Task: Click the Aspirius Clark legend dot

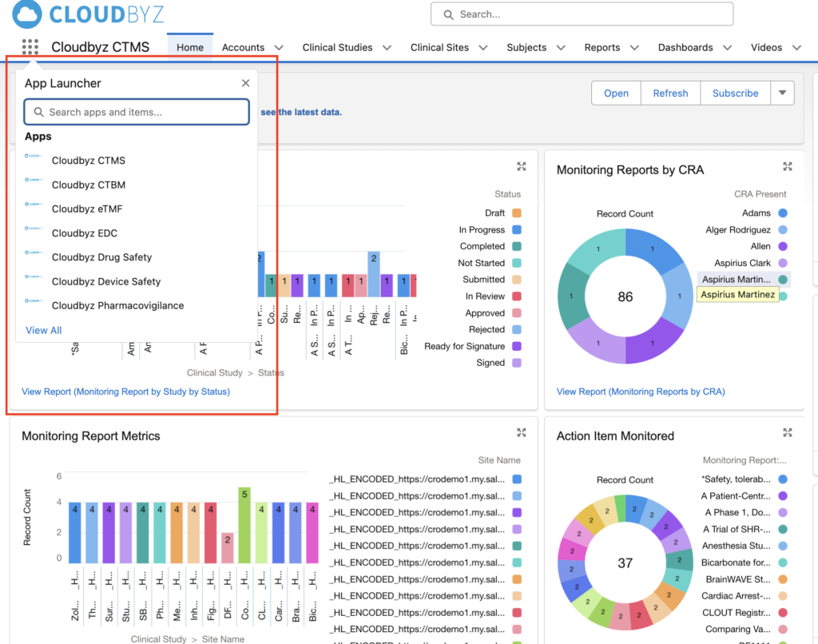Action: (x=783, y=263)
